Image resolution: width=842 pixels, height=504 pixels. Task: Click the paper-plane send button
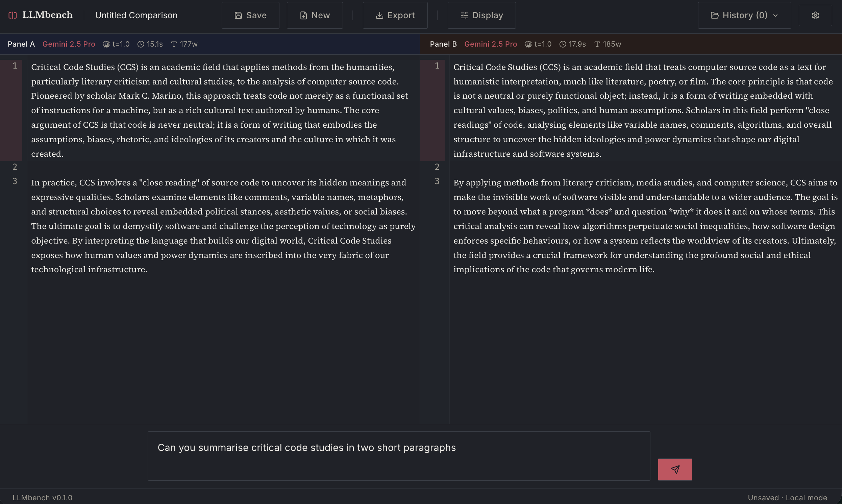[x=674, y=469]
